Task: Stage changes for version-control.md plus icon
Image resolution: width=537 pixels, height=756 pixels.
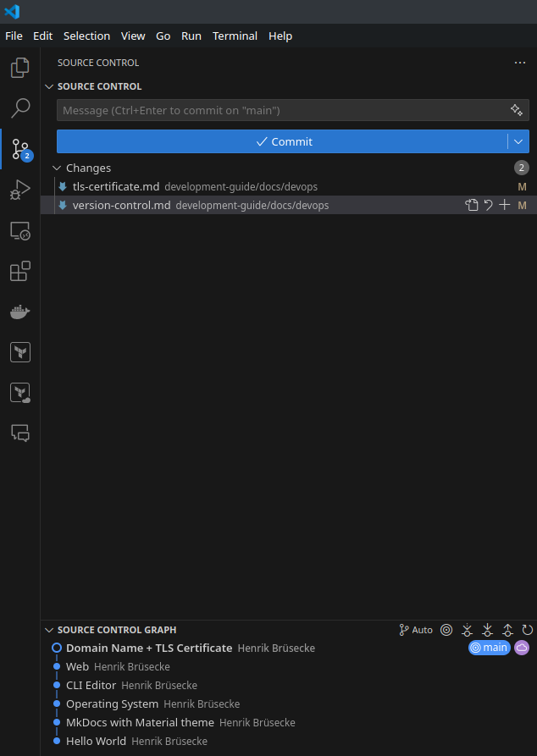Action: (x=504, y=205)
